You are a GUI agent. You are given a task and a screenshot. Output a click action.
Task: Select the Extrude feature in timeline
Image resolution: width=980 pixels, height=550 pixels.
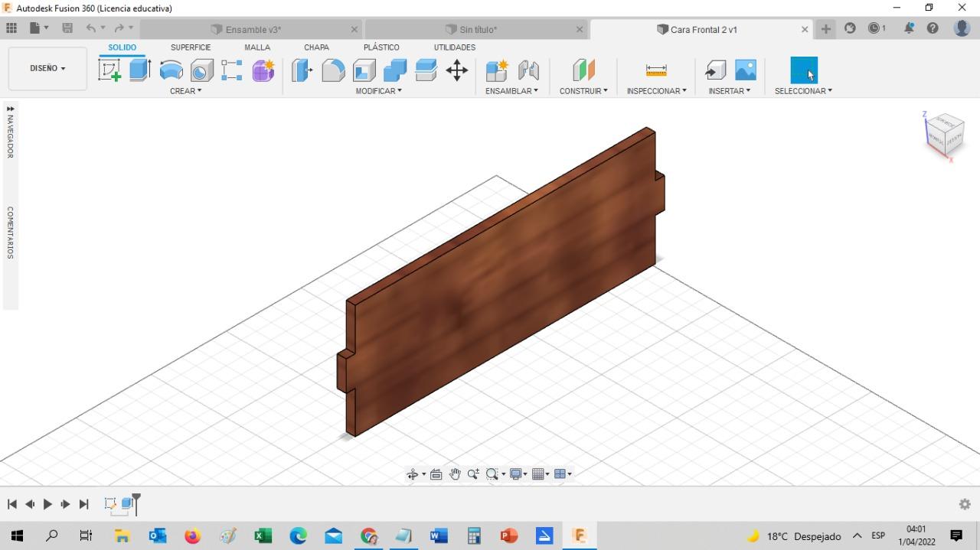point(127,504)
